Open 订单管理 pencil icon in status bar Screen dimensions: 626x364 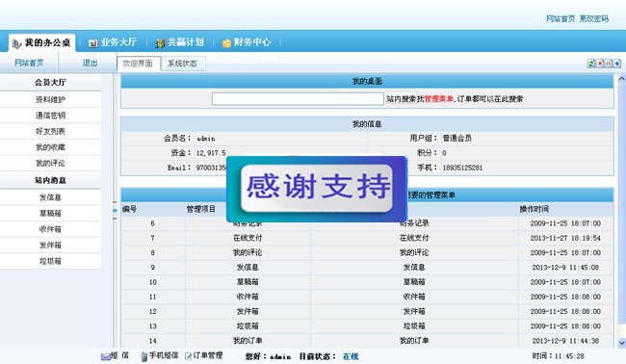click(x=189, y=356)
